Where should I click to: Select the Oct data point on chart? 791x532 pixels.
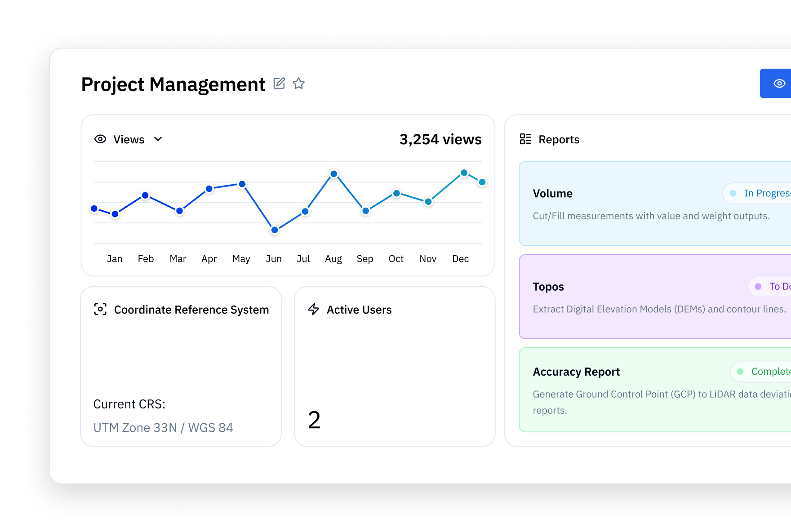396,194
